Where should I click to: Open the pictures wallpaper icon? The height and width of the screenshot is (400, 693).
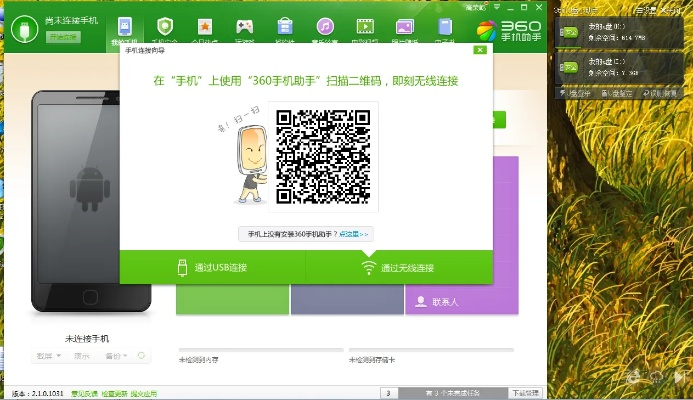tap(405, 27)
